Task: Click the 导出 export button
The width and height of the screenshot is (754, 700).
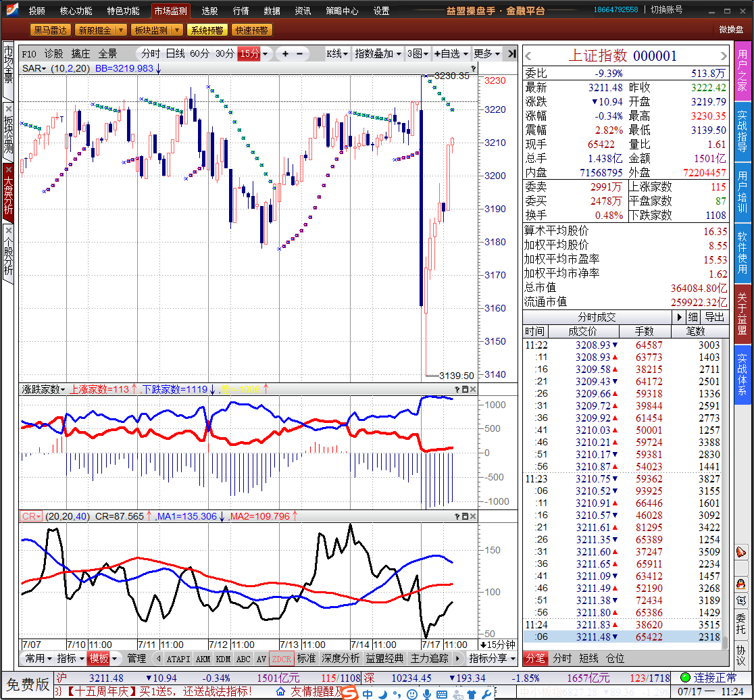Action: coord(715,318)
